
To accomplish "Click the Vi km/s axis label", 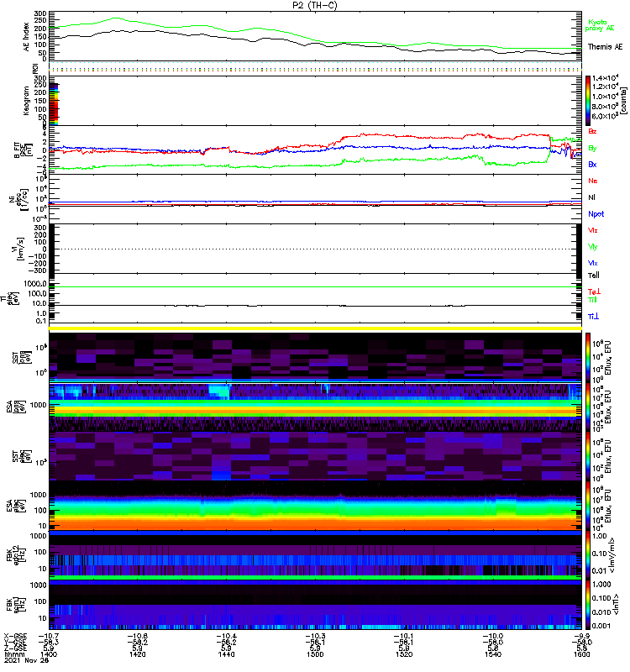I will pos(20,249).
